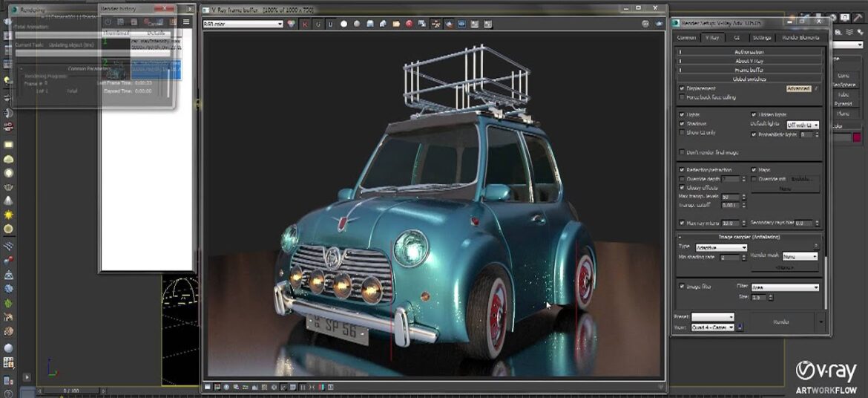
Task: Toggle the Glossy effects checkbox
Action: pyautogui.click(x=682, y=187)
